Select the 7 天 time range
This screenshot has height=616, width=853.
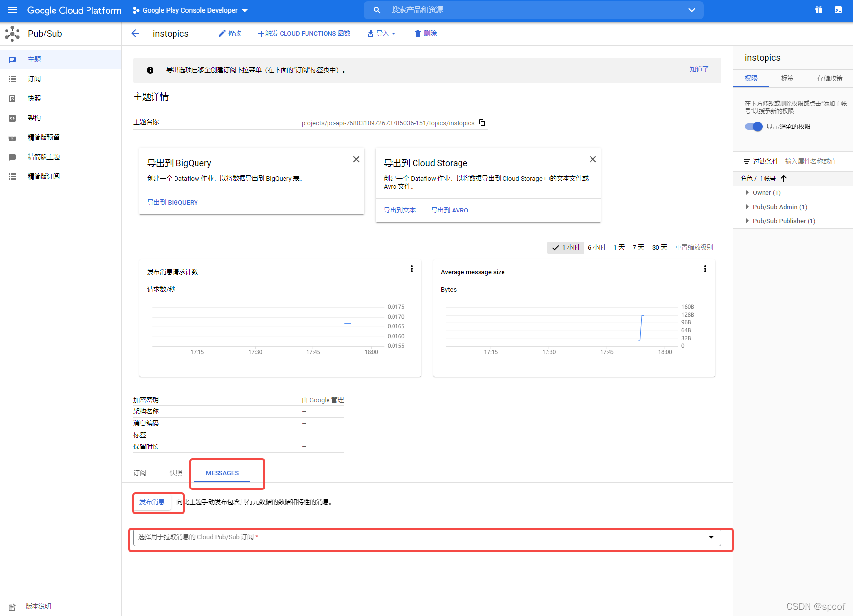638,247
